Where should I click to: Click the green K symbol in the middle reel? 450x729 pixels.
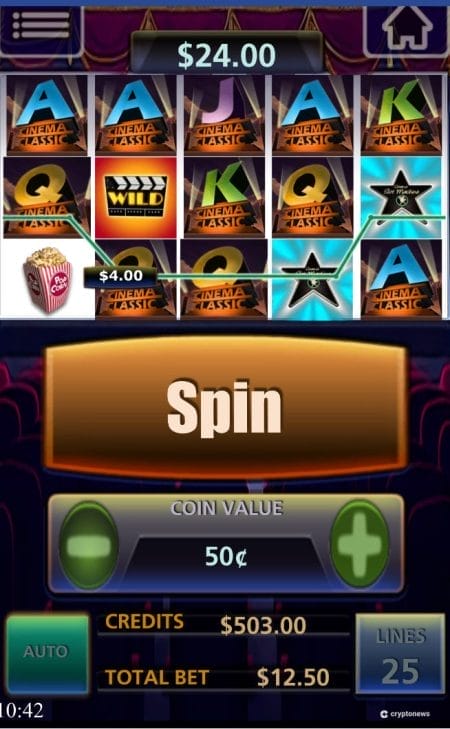[x=224, y=197]
